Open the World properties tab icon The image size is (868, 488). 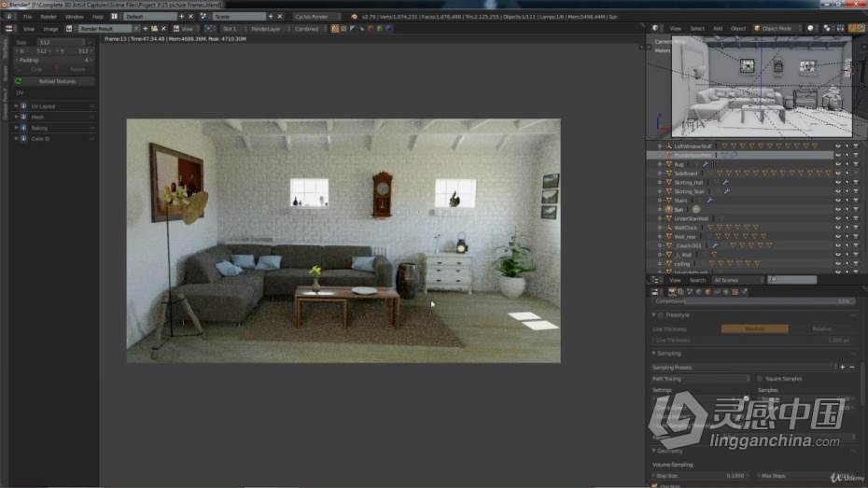[x=699, y=292]
